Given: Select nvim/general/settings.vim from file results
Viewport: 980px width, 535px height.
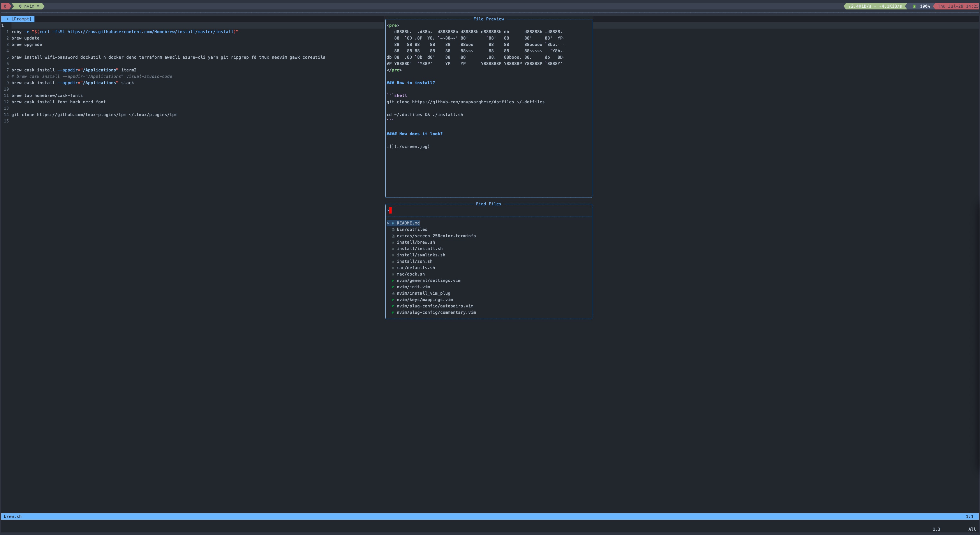Looking at the screenshot, I should [428, 281].
